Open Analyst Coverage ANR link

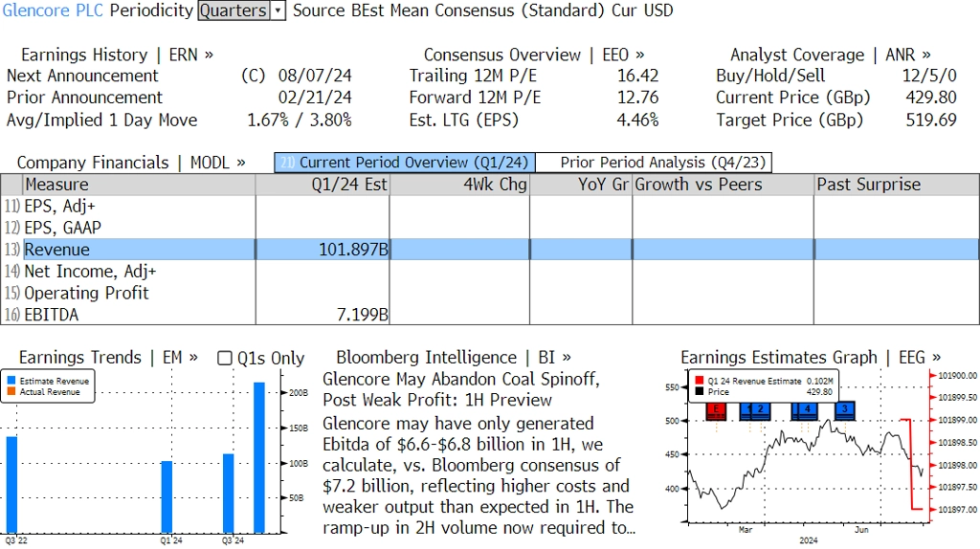[830, 55]
